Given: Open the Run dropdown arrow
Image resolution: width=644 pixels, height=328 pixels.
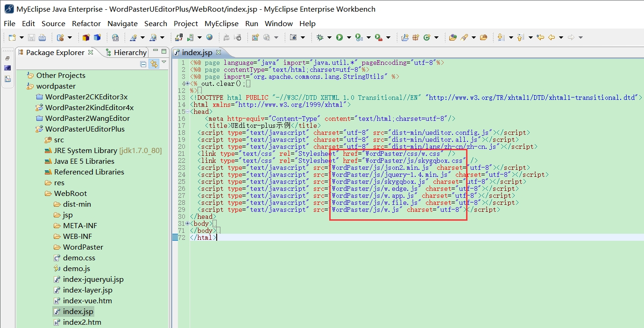Looking at the screenshot, I should (349, 37).
